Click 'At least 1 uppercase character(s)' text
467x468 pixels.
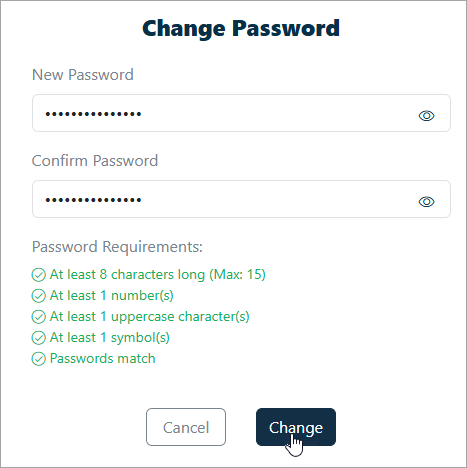(150, 317)
